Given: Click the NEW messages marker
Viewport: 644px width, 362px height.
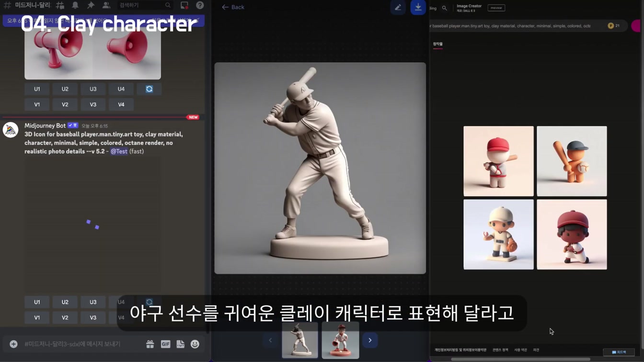Looking at the screenshot, I should click(x=193, y=117).
